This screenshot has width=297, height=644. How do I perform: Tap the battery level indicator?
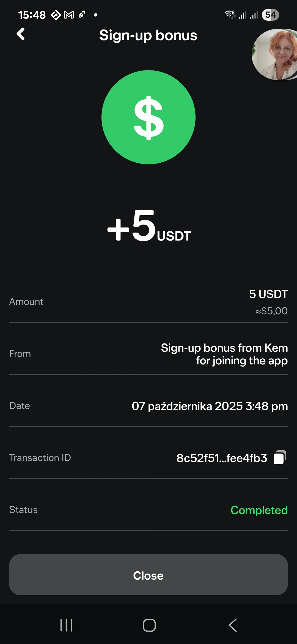270,15
